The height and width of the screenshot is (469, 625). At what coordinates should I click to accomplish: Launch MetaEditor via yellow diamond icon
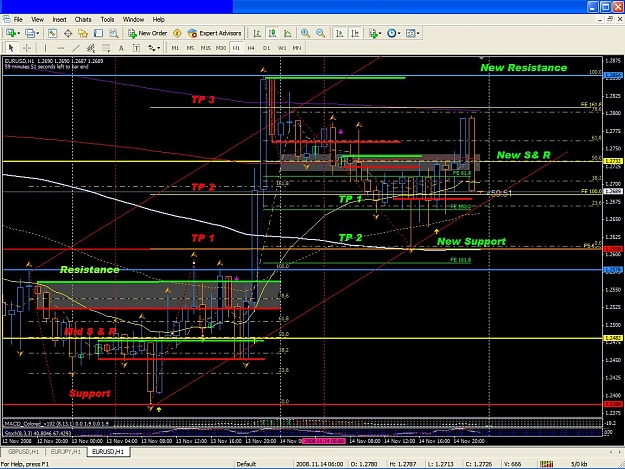(177, 33)
